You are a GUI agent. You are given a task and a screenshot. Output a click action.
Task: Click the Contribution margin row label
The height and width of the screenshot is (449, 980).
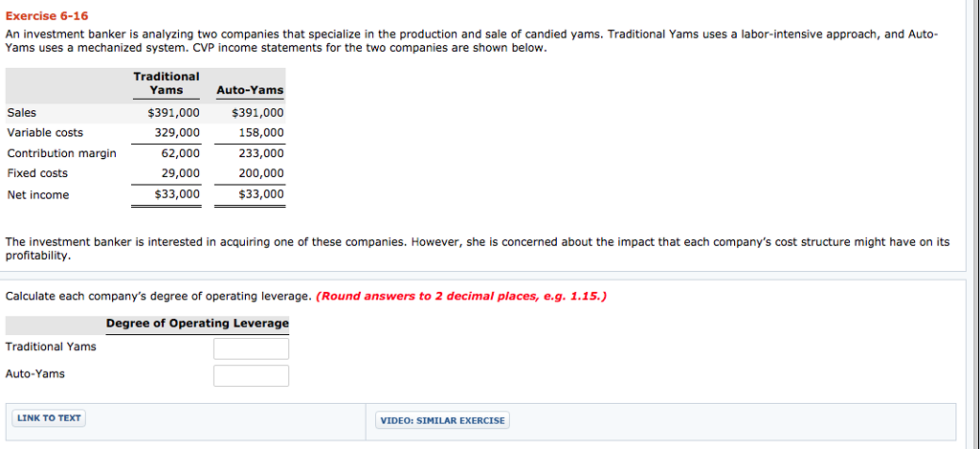pyautogui.click(x=62, y=153)
